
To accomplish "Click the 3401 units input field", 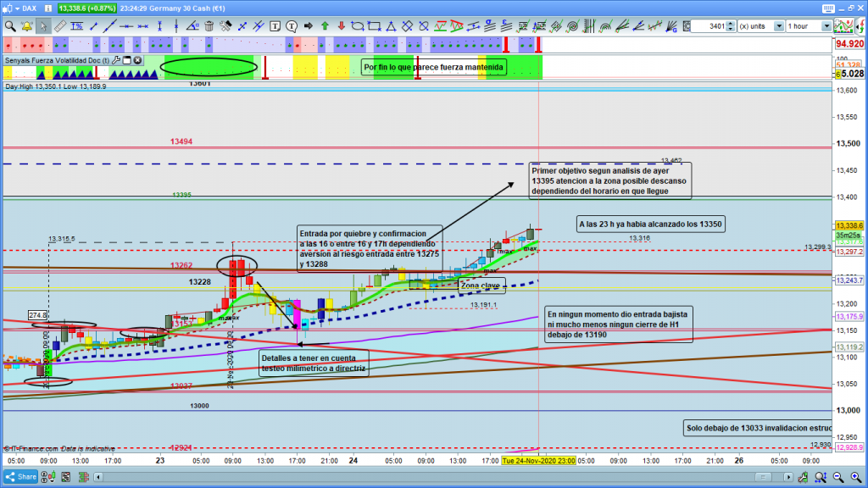I will (706, 26).
